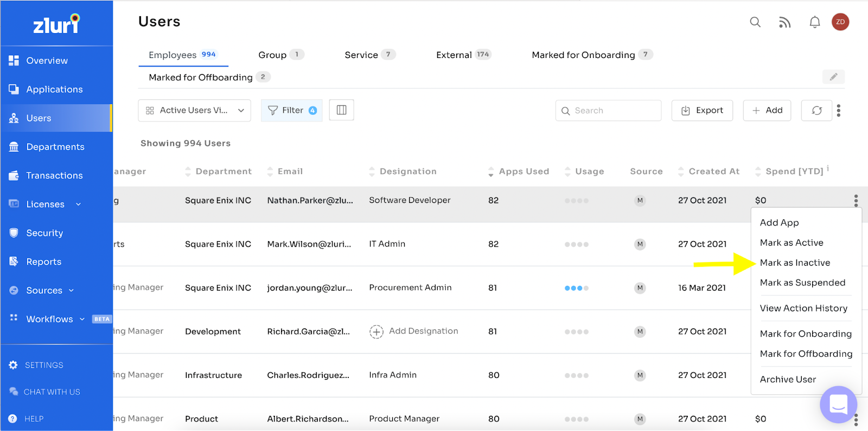This screenshot has height=431, width=868.
Task: Switch to the Service tab
Action: point(370,55)
